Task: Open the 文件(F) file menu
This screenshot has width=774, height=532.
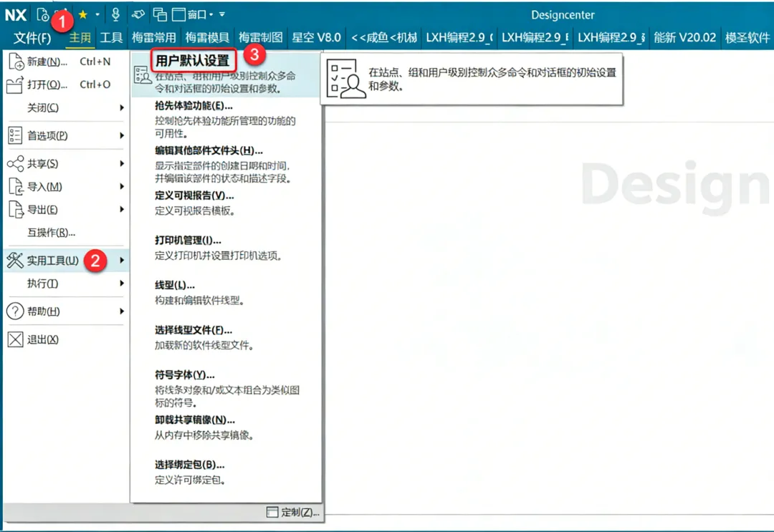Action: point(32,38)
